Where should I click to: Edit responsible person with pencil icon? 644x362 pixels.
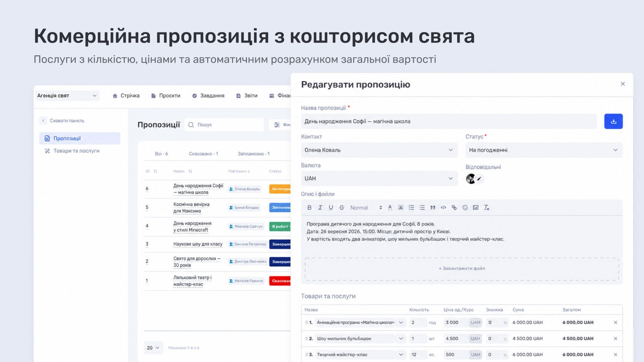tap(479, 179)
